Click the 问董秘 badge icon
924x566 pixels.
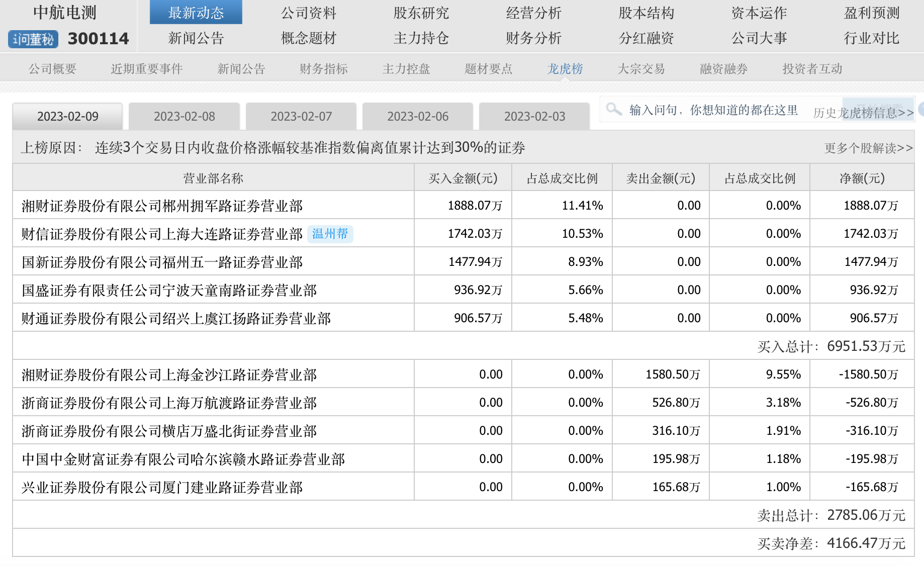(x=33, y=39)
